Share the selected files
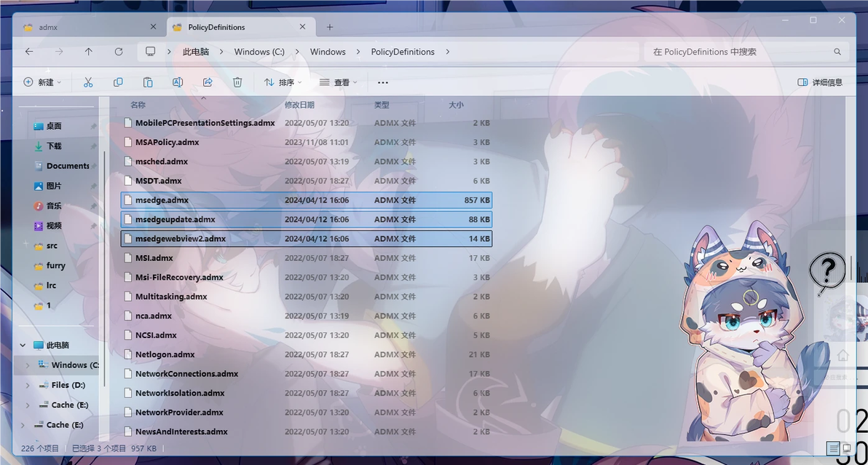868x465 pixels. pos(208,82)
